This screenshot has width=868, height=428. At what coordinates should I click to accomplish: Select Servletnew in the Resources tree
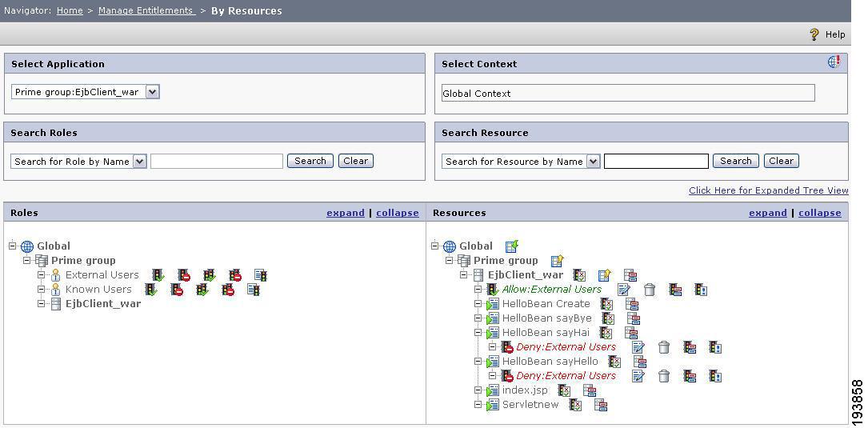click(530, 405)
